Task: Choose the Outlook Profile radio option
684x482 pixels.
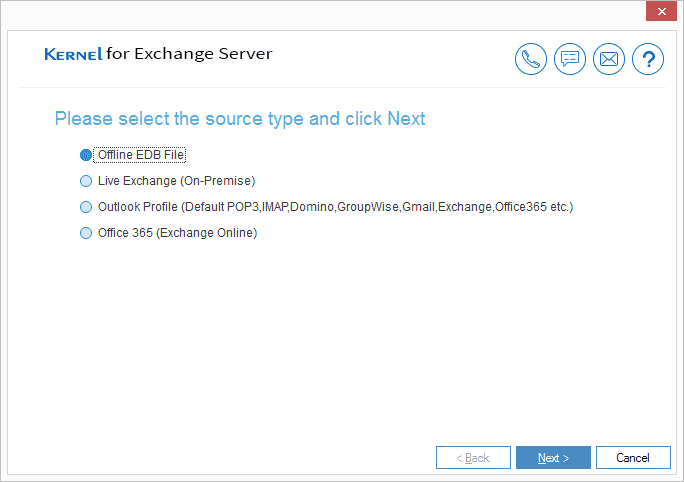Action: tap(86, 207)
